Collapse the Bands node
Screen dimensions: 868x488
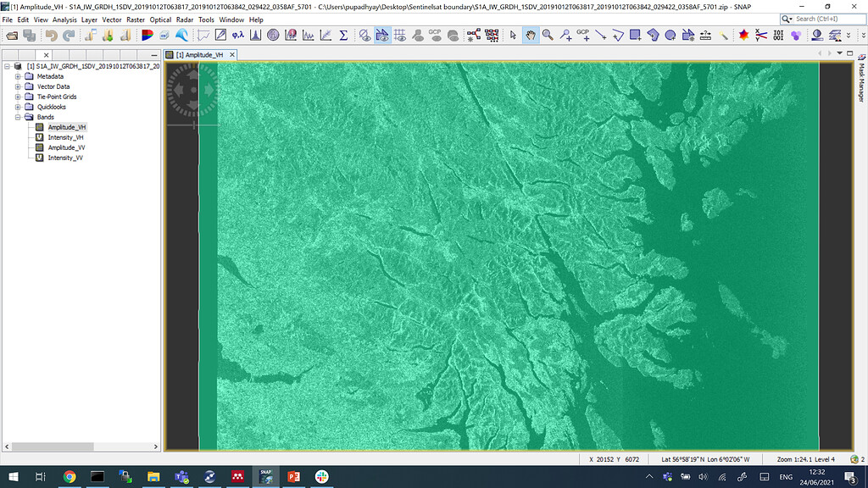pyautogui.click(x=19, y=116)
